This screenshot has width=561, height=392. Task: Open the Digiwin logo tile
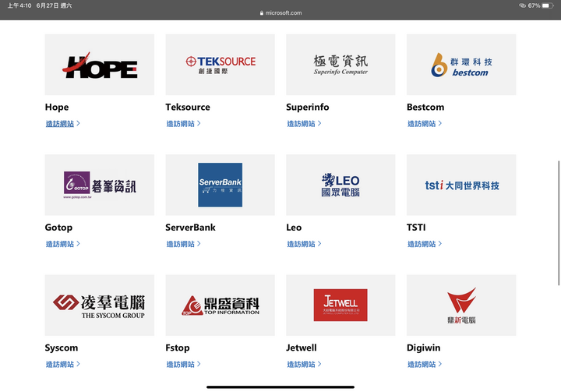(461, 305)
